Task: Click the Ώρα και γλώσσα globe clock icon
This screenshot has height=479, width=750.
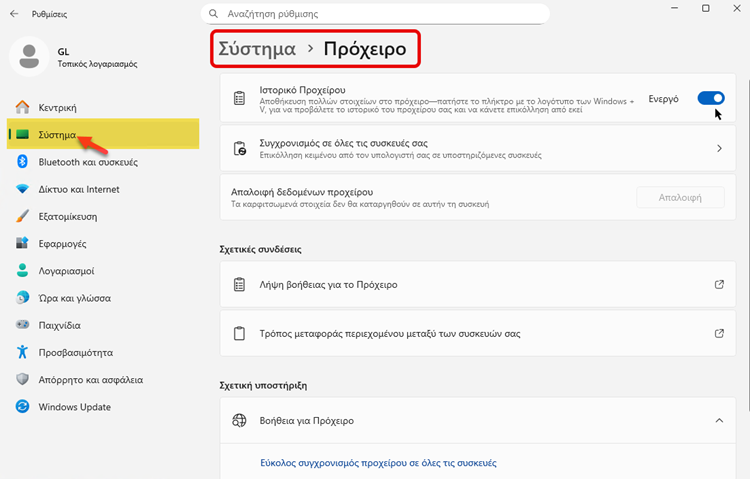Action: [x=22, y=298]
